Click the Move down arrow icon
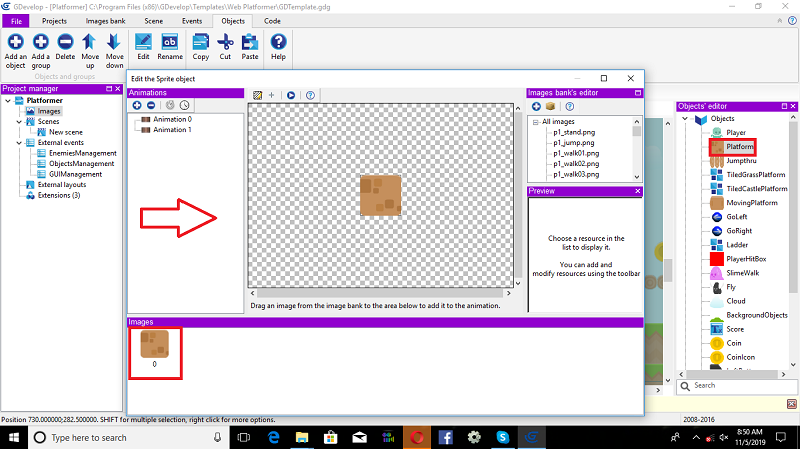This screenshot has width=800, height=449. 114,42
